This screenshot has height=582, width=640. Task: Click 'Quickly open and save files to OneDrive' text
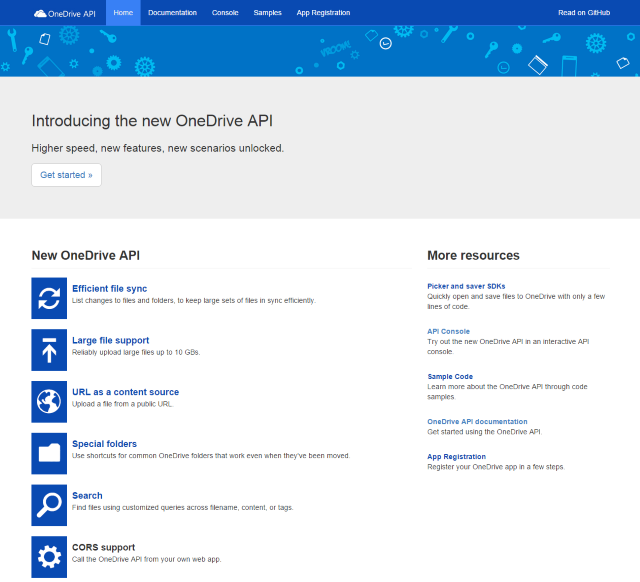[x=516, y=302]
